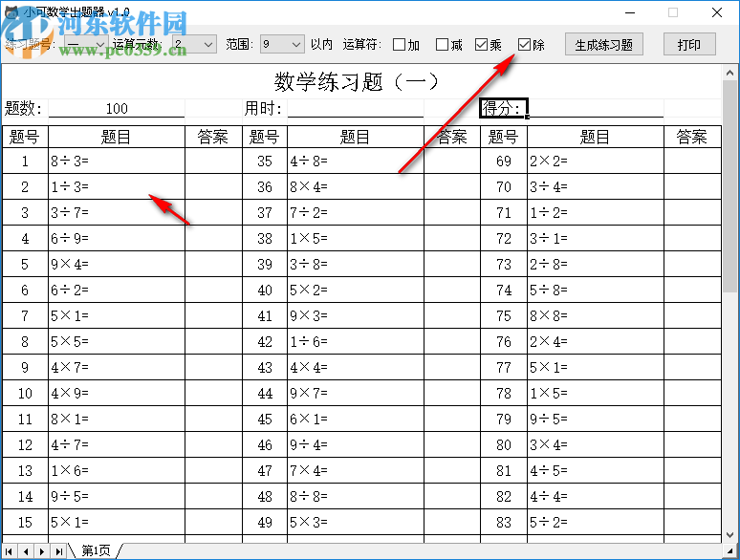This screenshot has height=560, width=740.
Task: Select question cell 9×7=
Action: coord(356,393)
